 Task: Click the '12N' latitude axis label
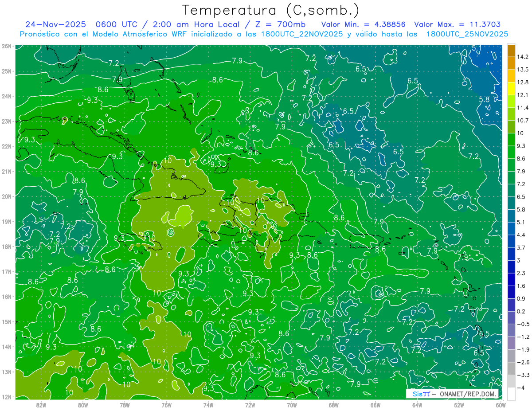6,397
